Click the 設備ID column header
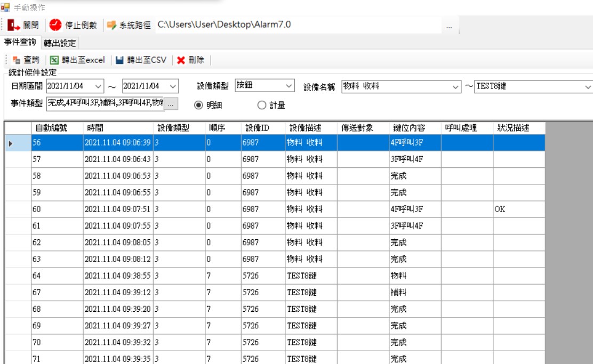Screen dimensions: 593x364 [x=263, y=128]
